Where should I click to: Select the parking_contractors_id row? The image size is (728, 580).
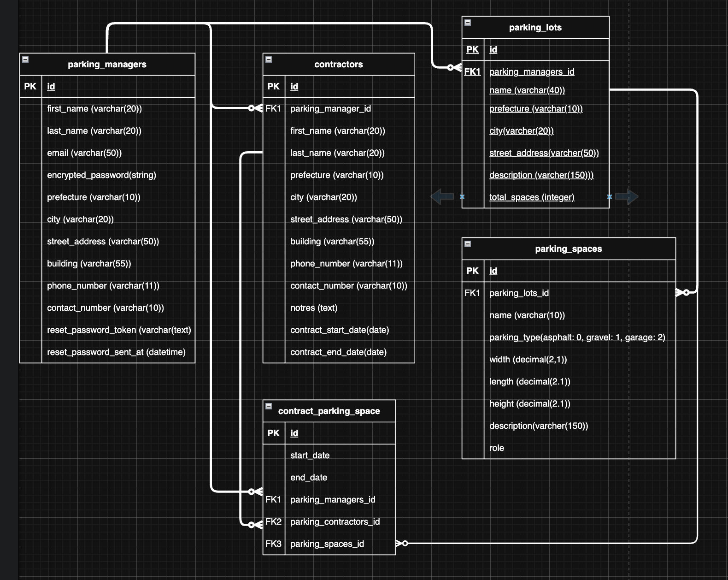329,522
